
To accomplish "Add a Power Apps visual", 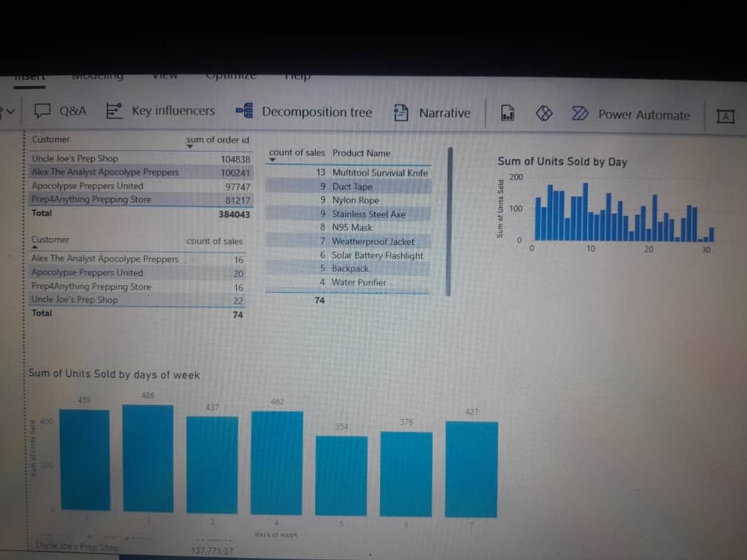I will (x=544, y=113).
